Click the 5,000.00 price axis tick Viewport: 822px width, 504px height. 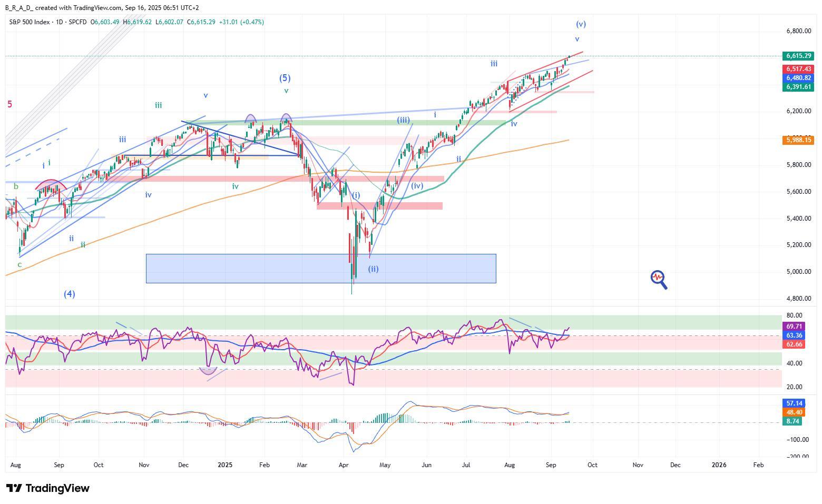coord(798,272)
